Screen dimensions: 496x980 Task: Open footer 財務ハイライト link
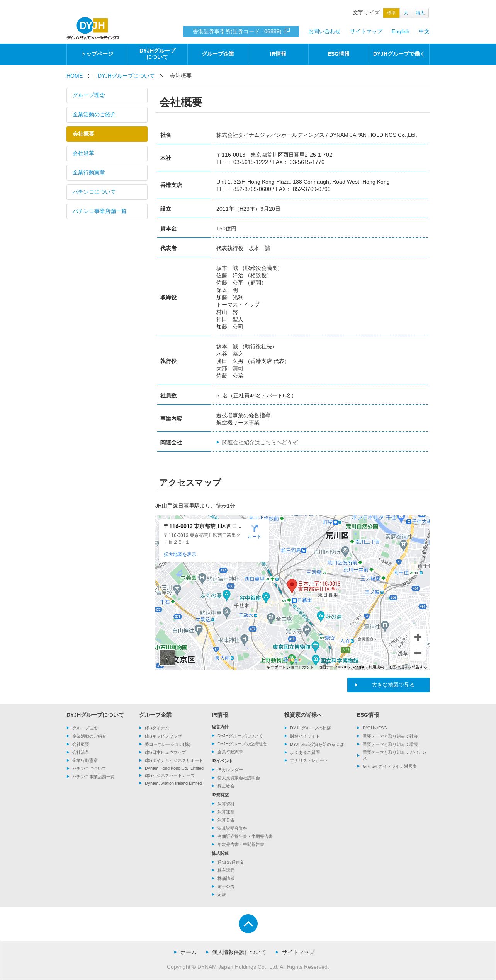(x=305, y=736)
